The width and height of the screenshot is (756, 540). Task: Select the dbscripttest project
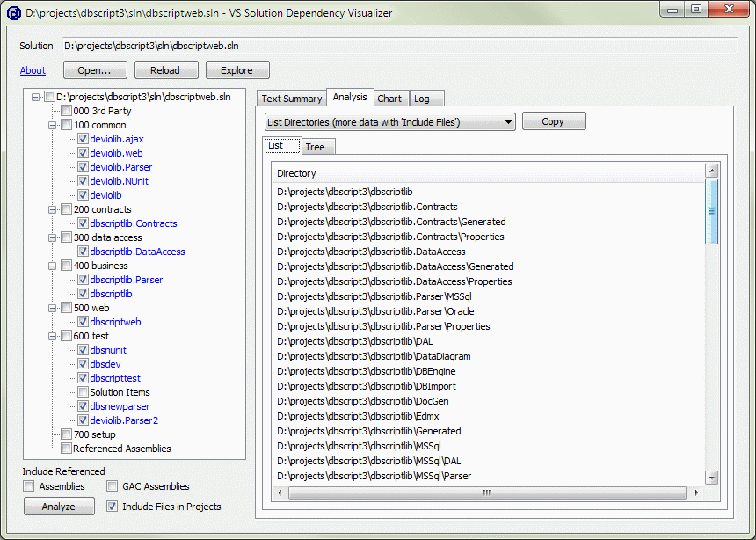115,378
